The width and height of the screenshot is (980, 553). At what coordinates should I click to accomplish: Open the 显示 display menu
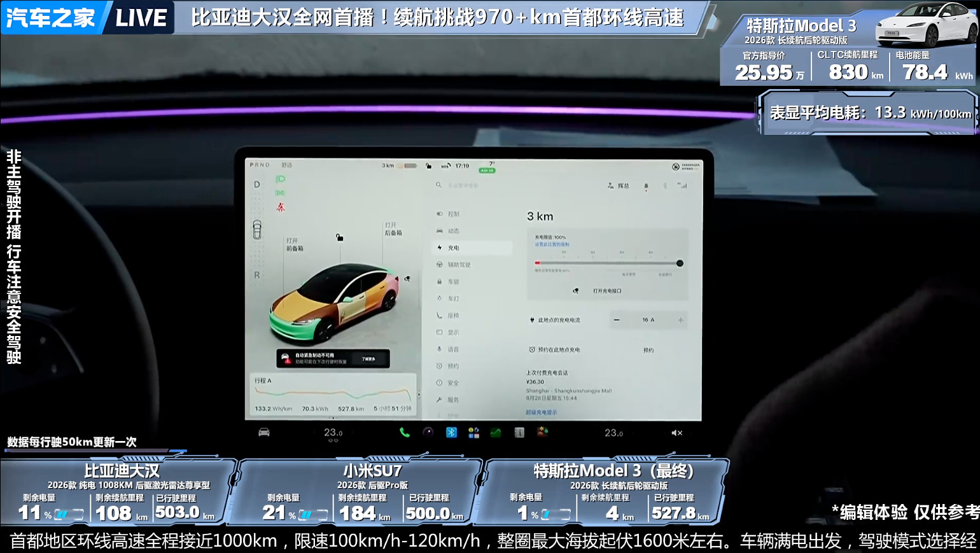point(448,332)
